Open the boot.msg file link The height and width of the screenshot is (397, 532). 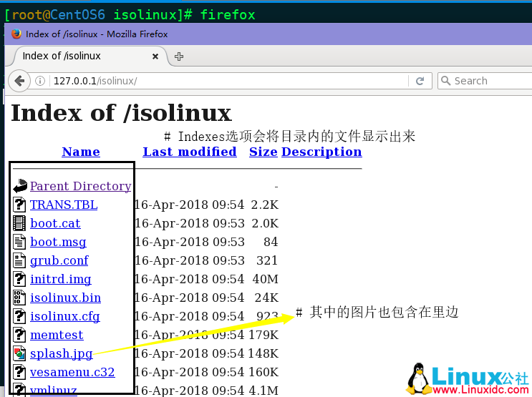[x=58, y=242]
